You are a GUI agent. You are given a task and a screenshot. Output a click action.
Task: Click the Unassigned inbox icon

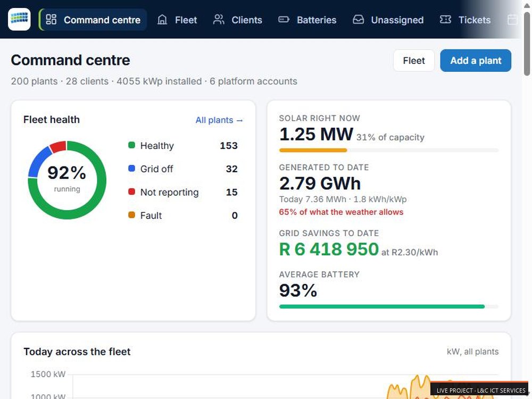click(358, 20)
